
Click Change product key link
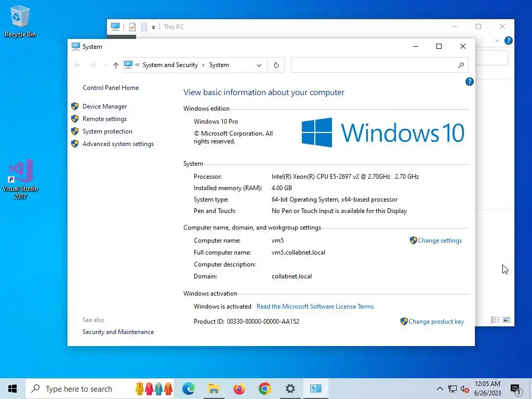pyautogui.click(x=436, y=322)
